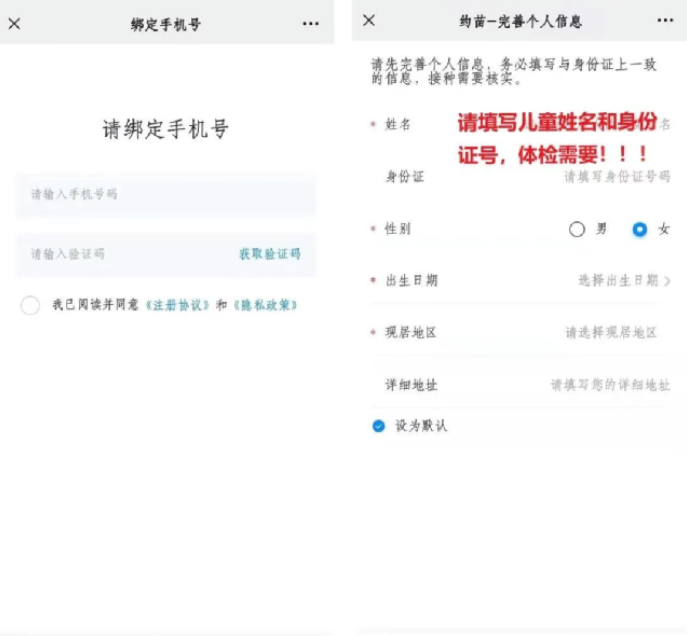Click the 姓名 name input row
This screenshot has width=687, height=636.
pyautogui.click(x=520, y=124)
